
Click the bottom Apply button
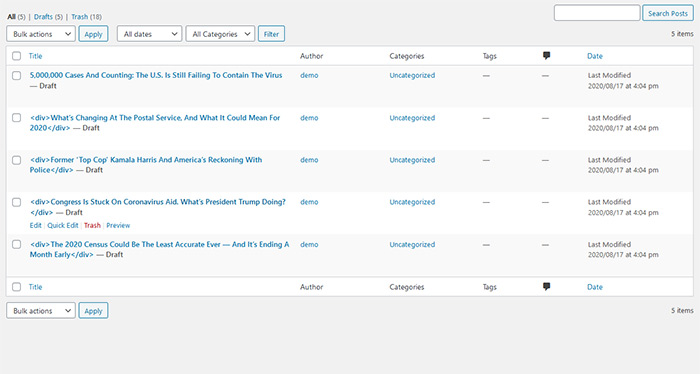pos(93,311)
